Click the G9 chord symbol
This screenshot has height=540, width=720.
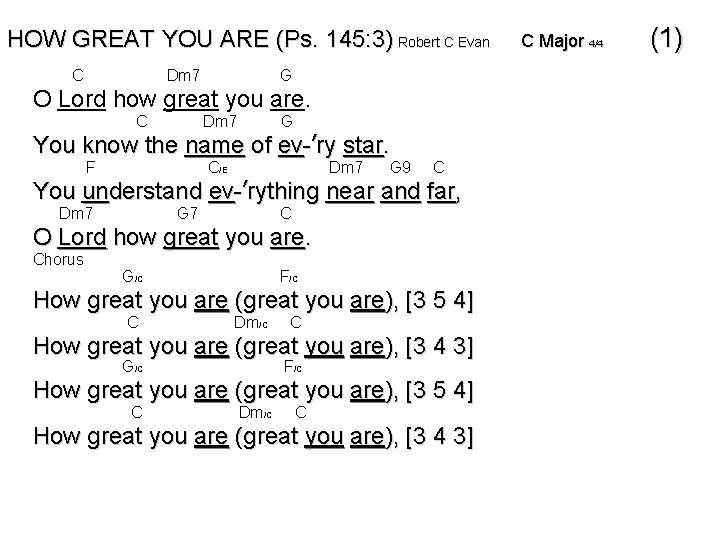click(401, 167)
